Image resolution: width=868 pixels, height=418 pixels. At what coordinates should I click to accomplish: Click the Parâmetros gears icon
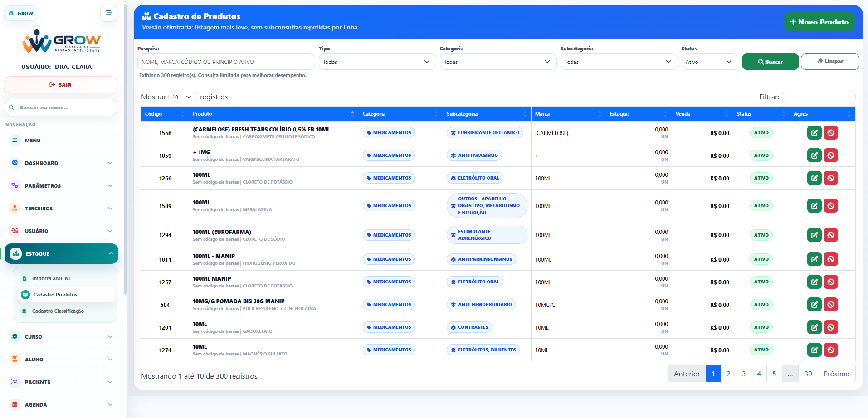pyautogui.click(x=15, y=185)
